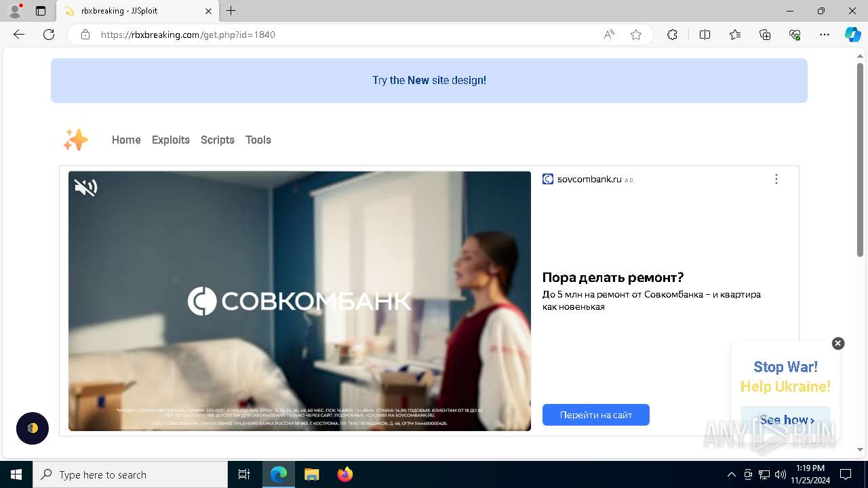Open Exploits navigation item
This screenshot has width=868, height=488.
click(171, 140)
